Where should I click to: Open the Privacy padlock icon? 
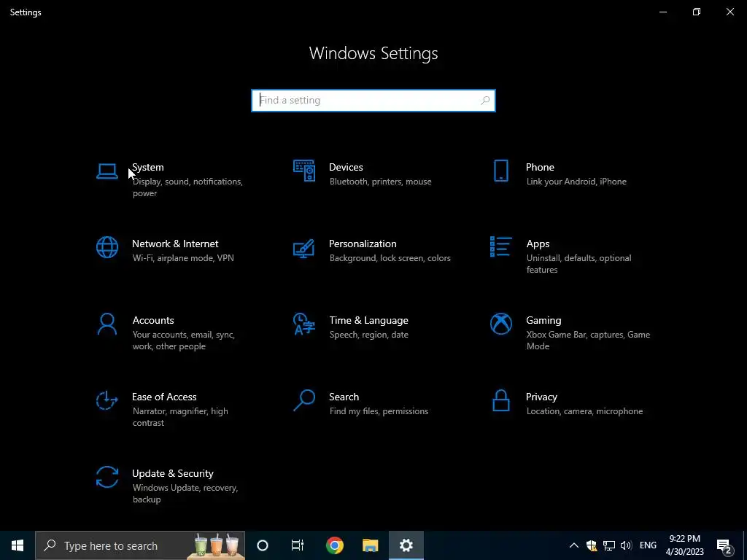click(x=500, y=400)
